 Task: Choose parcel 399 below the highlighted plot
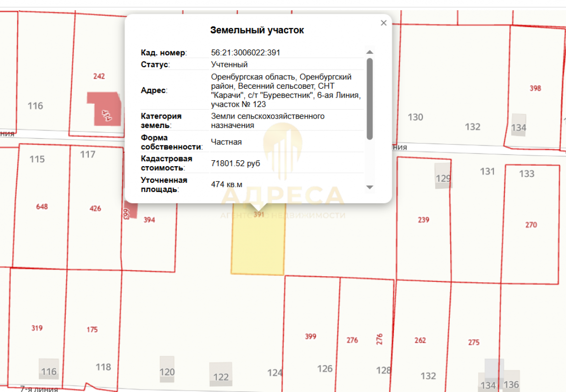click(310, 336)
